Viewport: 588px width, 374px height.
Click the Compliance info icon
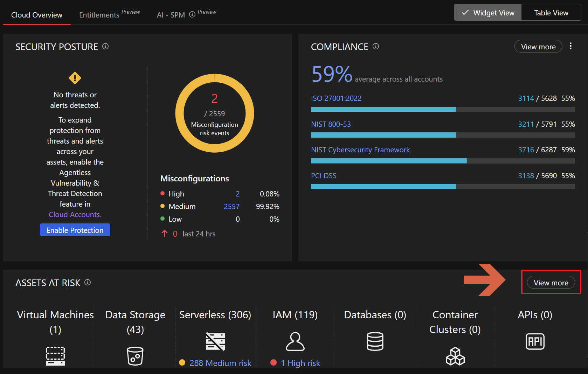click(x=376, y=46)
